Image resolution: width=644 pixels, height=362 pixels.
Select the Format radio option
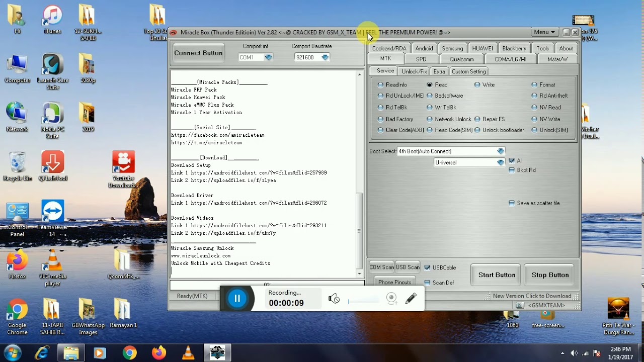[x=543, y=84]
